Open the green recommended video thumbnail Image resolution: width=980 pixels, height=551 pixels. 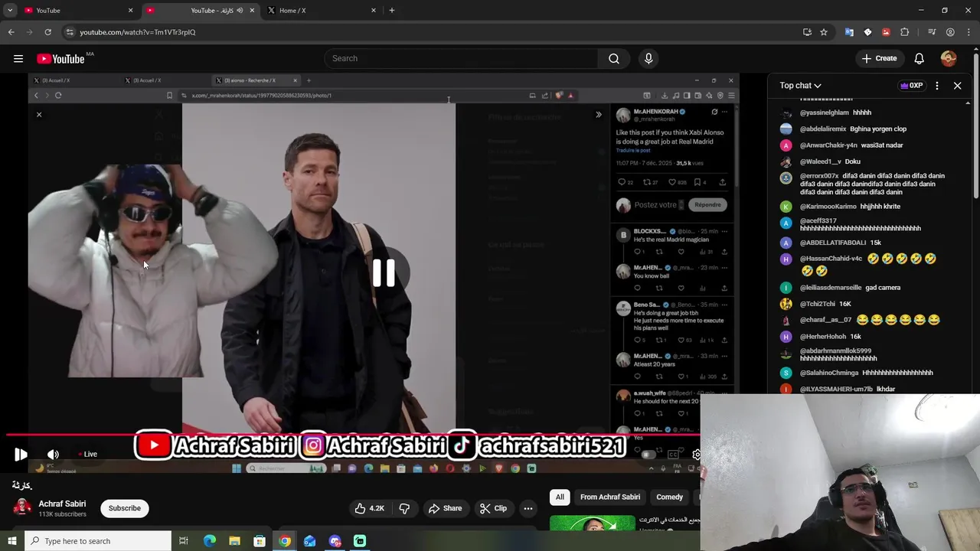click(x=592, y=523)
